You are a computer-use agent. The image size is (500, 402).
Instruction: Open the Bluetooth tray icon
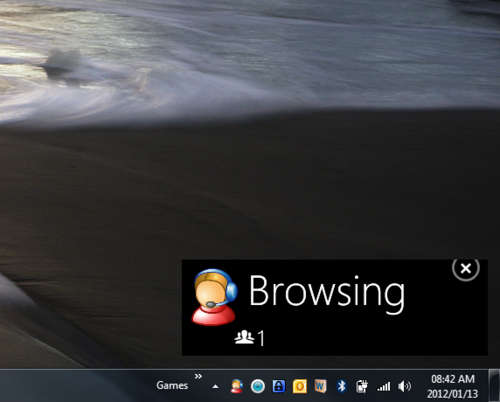pyautogui.click(x=341, y=386)
